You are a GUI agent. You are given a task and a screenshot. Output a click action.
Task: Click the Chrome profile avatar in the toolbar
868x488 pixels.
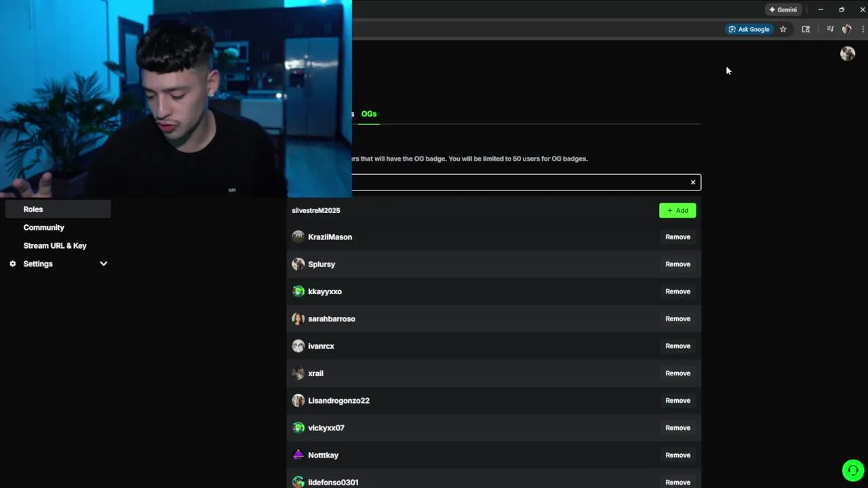(x=846, y=29)
